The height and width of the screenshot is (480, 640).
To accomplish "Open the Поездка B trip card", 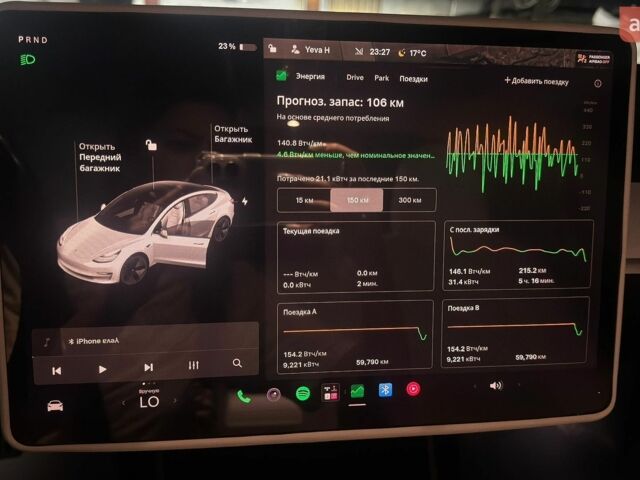I will (x=515, y=332).
